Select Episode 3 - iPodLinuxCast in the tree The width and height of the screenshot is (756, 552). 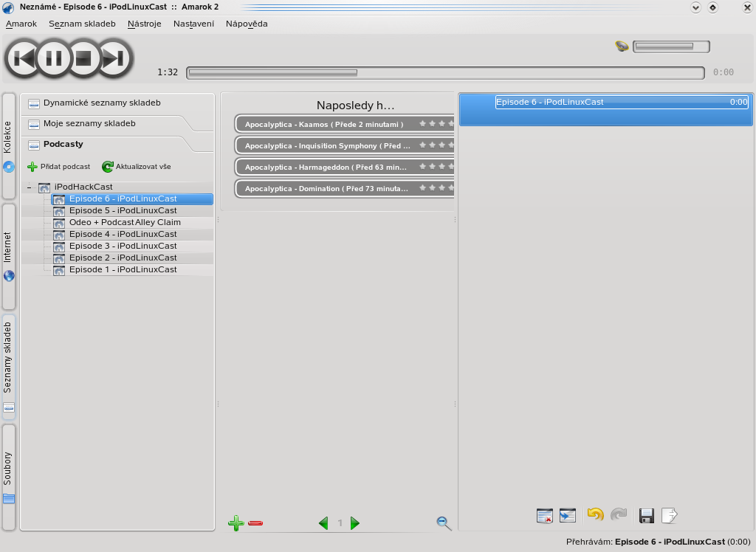click(x=123, y=246)
